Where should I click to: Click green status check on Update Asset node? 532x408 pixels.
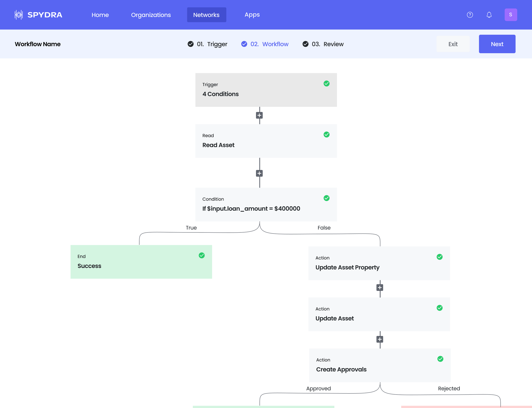coord(440,308)
